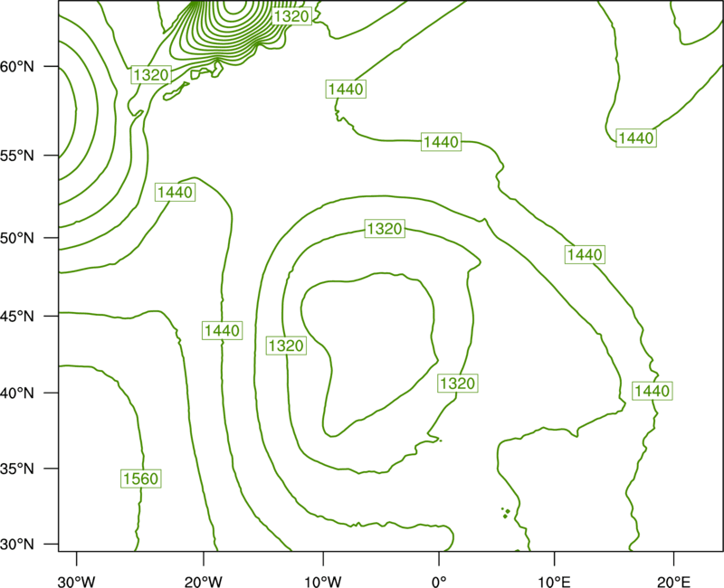
Task: Click the 55°N latitude tick label
Action: 17,156
